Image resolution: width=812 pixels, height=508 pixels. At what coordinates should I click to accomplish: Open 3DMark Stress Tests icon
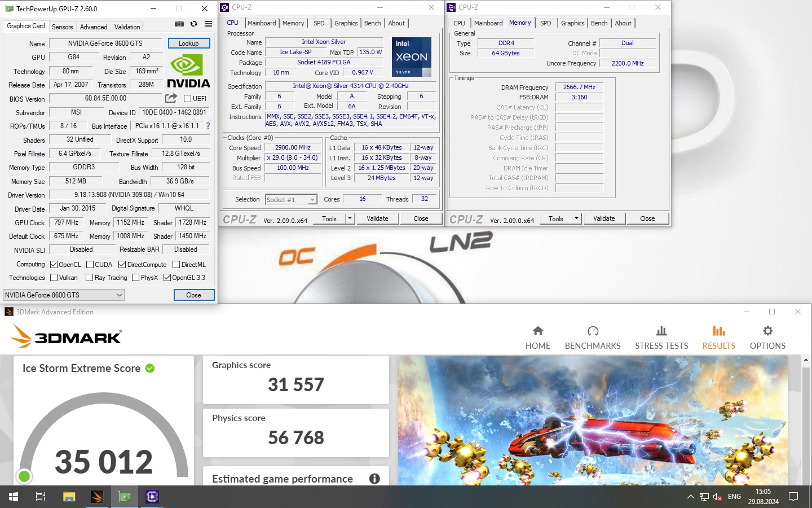pos(661,331)
